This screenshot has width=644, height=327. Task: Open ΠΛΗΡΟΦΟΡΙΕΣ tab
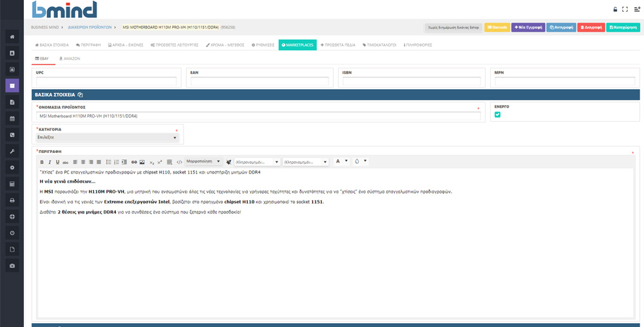(x=418, y=45)
